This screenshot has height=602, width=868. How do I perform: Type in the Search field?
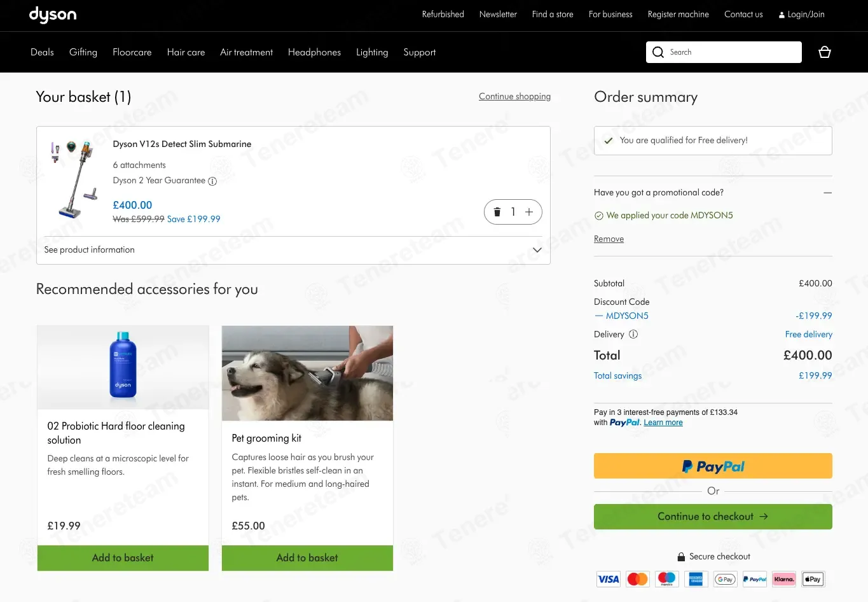pyautogui.click(x=731, y=52)
